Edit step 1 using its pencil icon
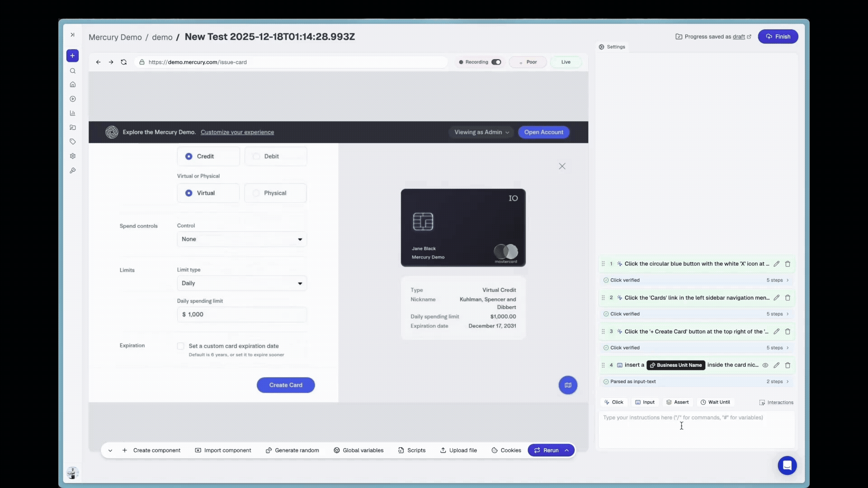Screen dimensions: 868x488 click(777, 263)
